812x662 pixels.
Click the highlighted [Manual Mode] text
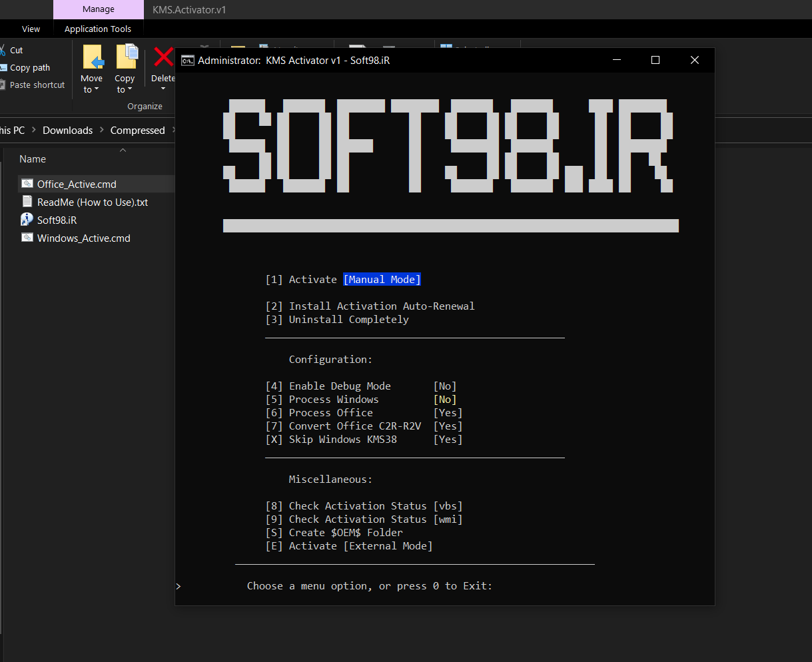[x=382, y=280]
